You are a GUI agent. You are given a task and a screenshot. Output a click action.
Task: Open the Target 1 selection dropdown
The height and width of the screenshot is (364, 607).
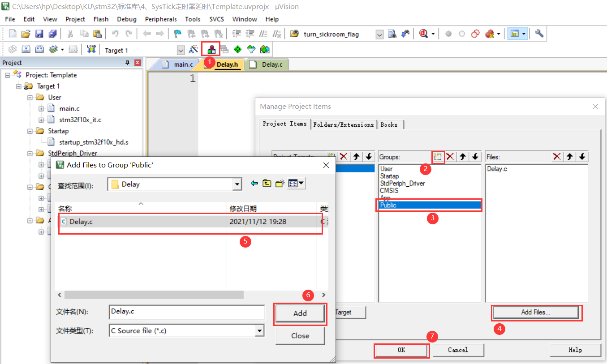click(x=181, y=50)
